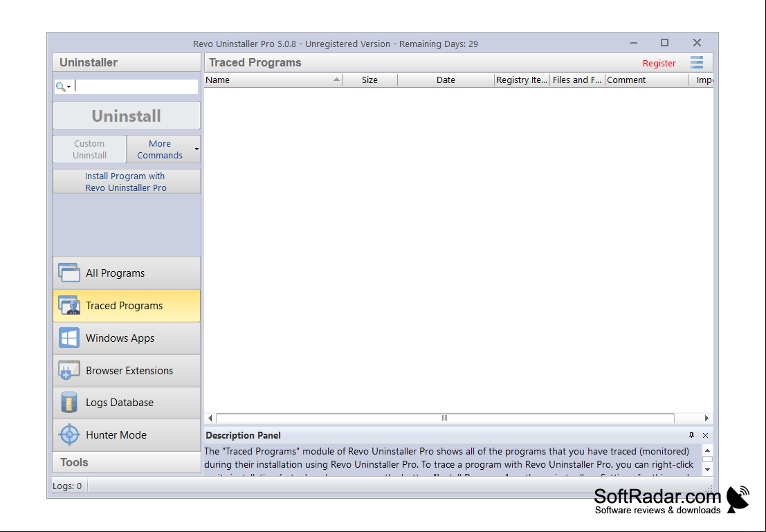Click the Custom Uninstall button
766x532 pixels.
[89, 149]
